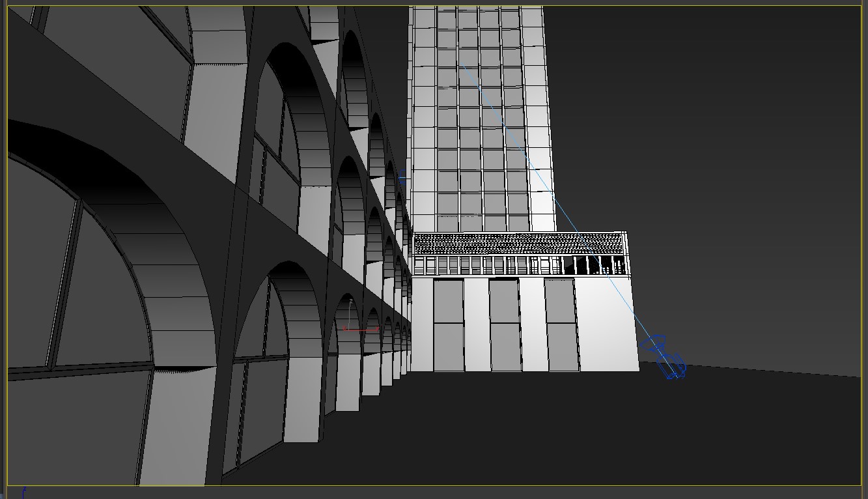Select the middle door panel on the tower base
Screen dimensions: 868x499
[x=504, y=324]
